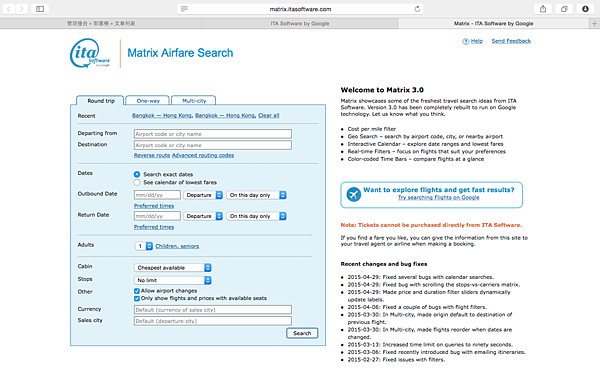This screenshot has width=600, height=375.
Task: Toggle Allow airport changes checkbox
Action: click(x=137, y=291)
